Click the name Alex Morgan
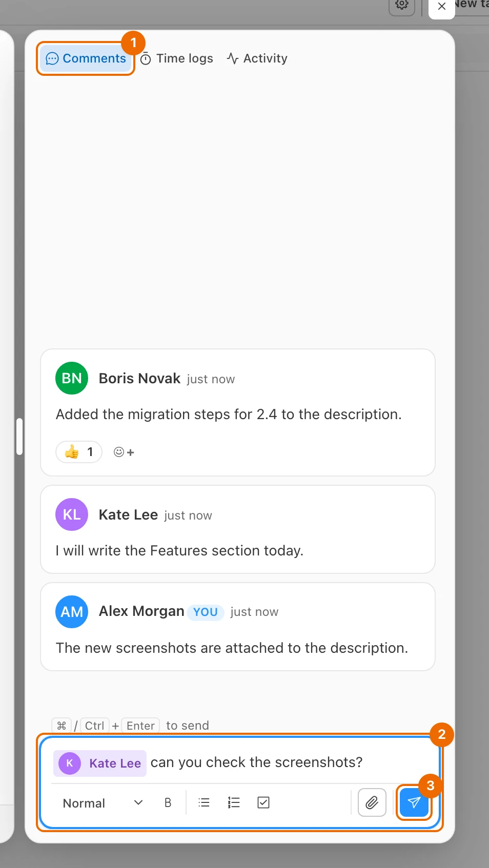This screenshot has height=868, width=489. [141, 611]
